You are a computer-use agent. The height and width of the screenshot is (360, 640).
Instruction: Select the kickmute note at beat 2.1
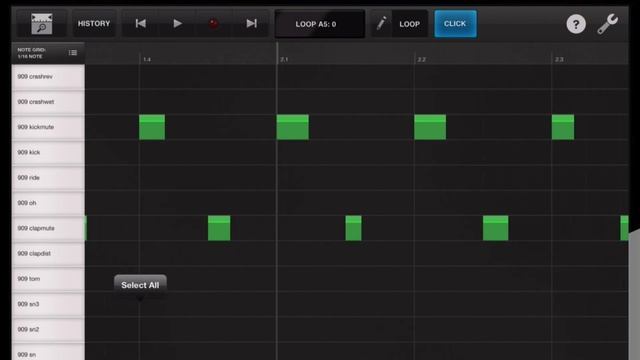click(x=293, y=127)
